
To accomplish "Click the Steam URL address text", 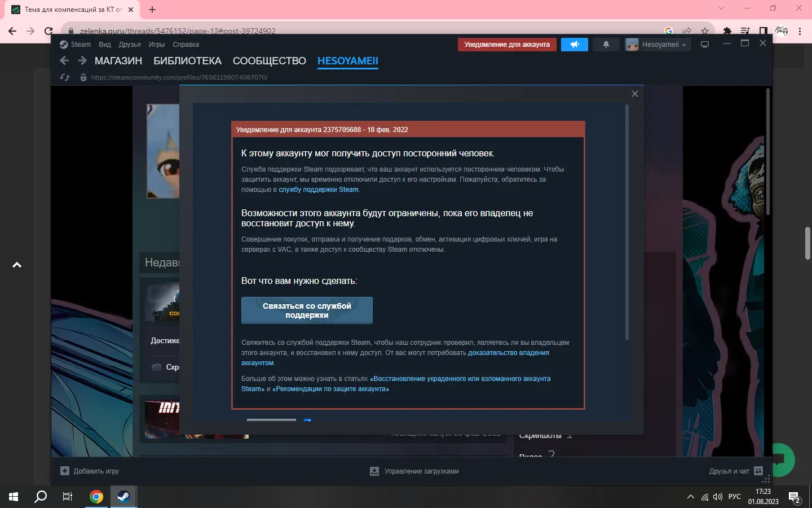I will point(179,77).
